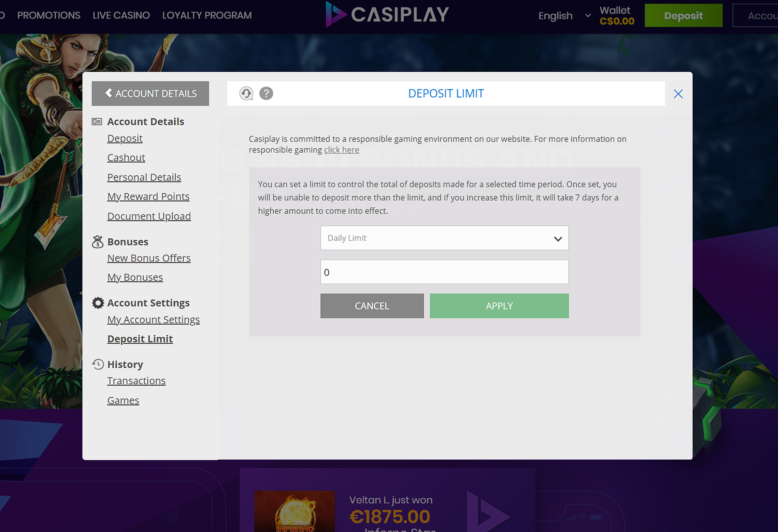Click the Account Details section heading
778x532 pixels.
coord(146,121)
